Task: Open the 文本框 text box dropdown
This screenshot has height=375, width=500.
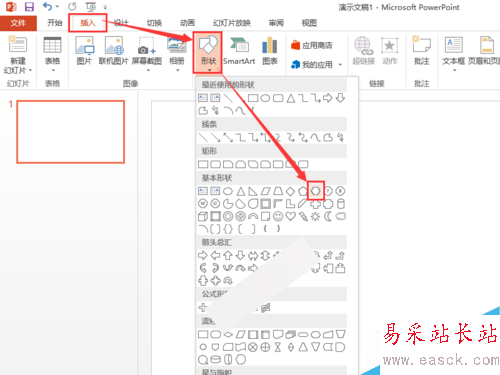Action: [x=454, y=55]
